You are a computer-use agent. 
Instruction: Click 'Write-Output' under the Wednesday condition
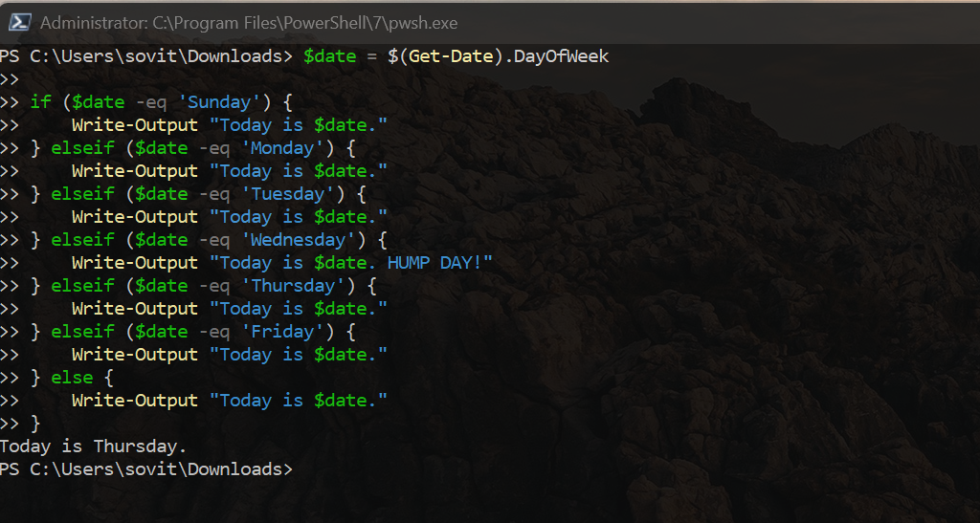tap(134, 263)
